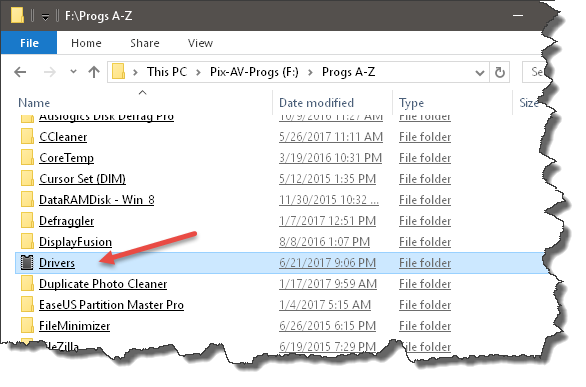Switch to the View ribbon tab
This screenshot has width=586, height=387.
200,43
